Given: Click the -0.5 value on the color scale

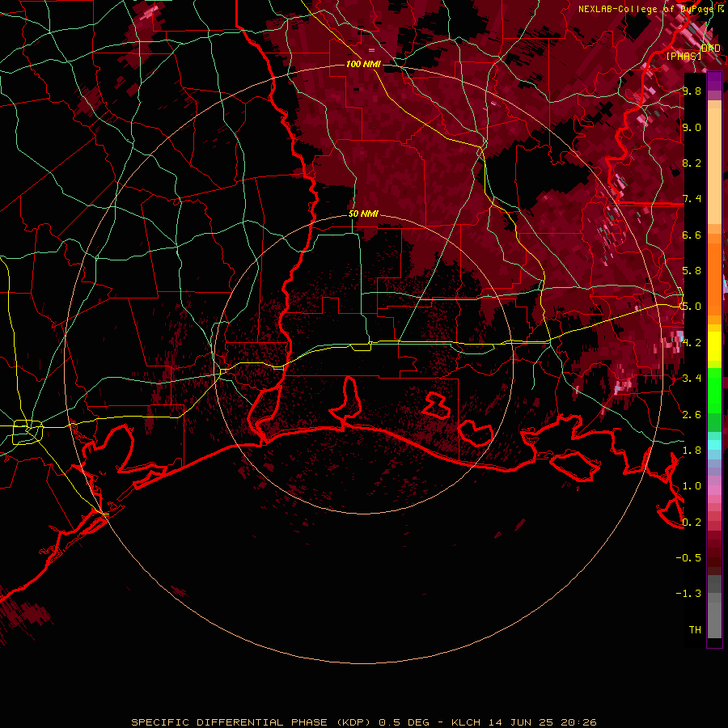Looking at the screenshot, I should click(x=688, y=558).
